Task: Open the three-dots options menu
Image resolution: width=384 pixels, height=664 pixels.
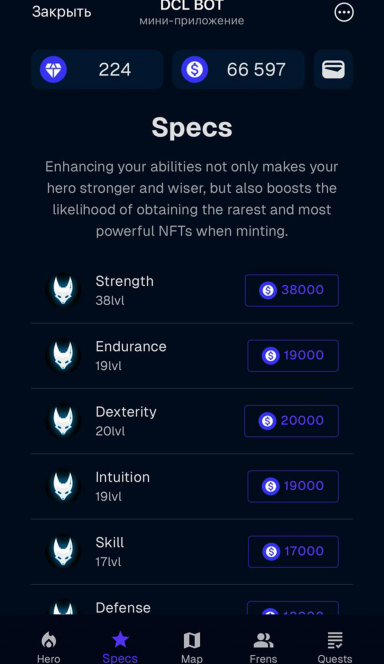Action: coord(344,12)
